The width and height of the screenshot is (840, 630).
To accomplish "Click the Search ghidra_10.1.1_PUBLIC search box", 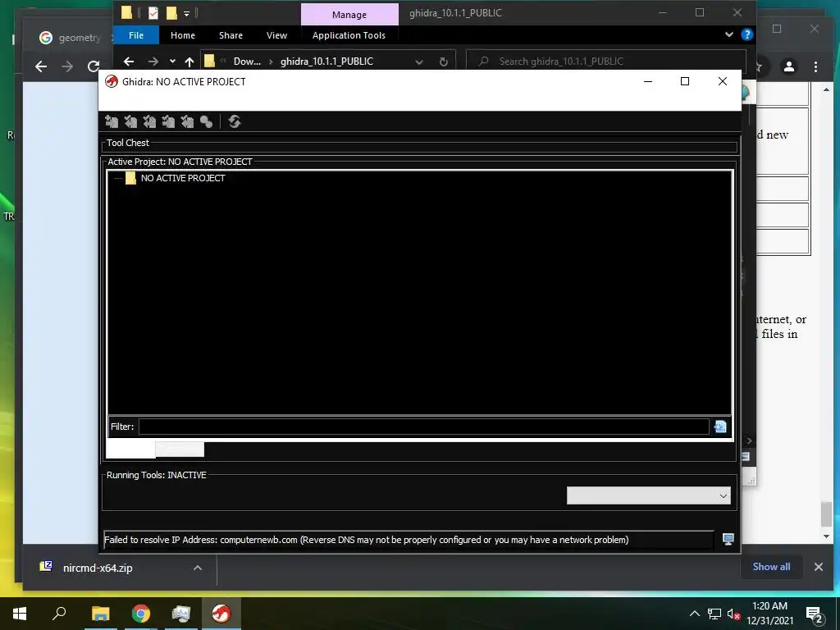I will tap(606, 61).
